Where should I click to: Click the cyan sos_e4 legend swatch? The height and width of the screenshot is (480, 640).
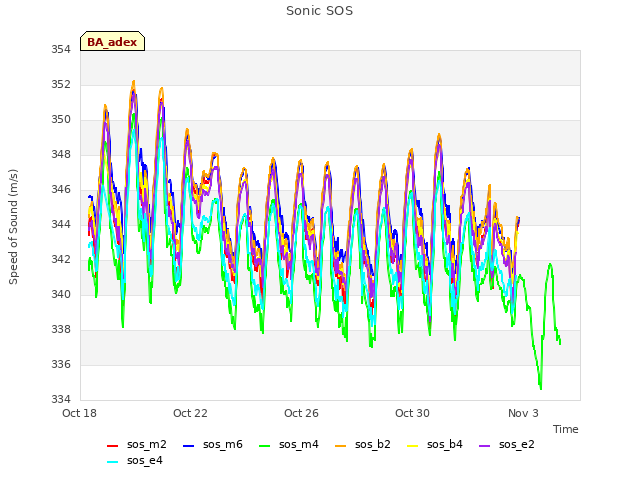tap(112, 462)
